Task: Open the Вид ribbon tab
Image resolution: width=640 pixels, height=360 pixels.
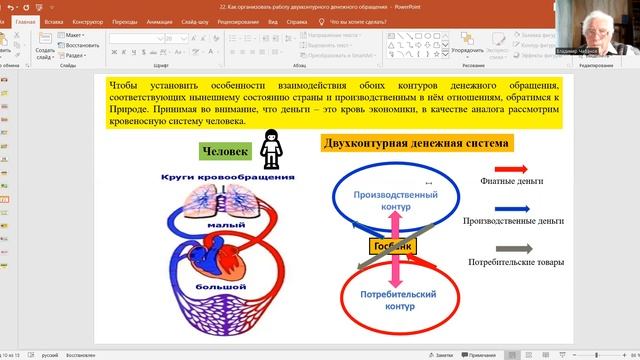Action: [x=273, y=22]
